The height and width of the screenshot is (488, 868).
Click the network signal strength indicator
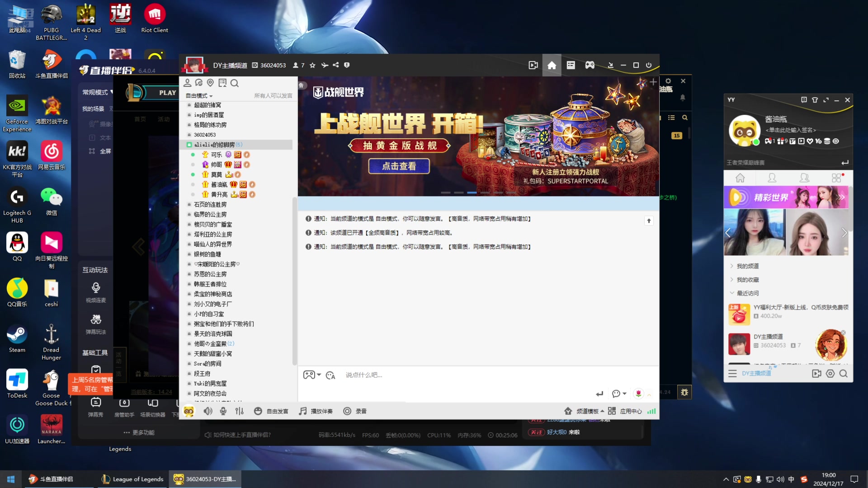pos(651,411)
